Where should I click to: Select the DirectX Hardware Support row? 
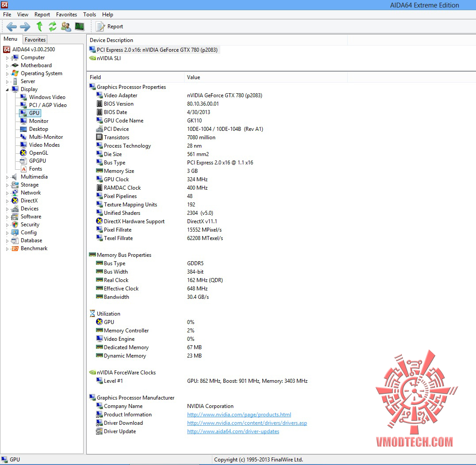(x=217, y=221)
